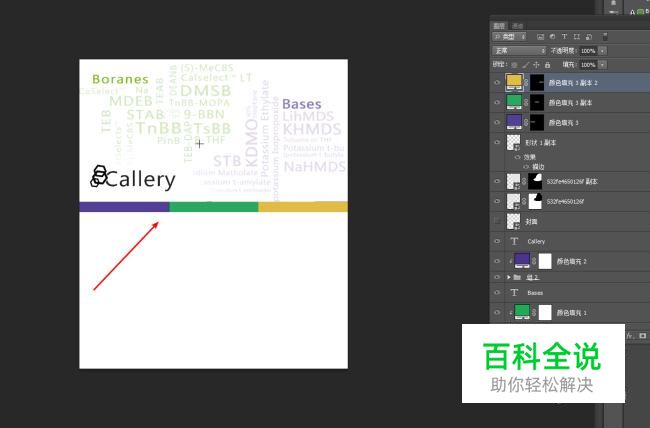Lock all padlock icon

(x=548, y=65)
